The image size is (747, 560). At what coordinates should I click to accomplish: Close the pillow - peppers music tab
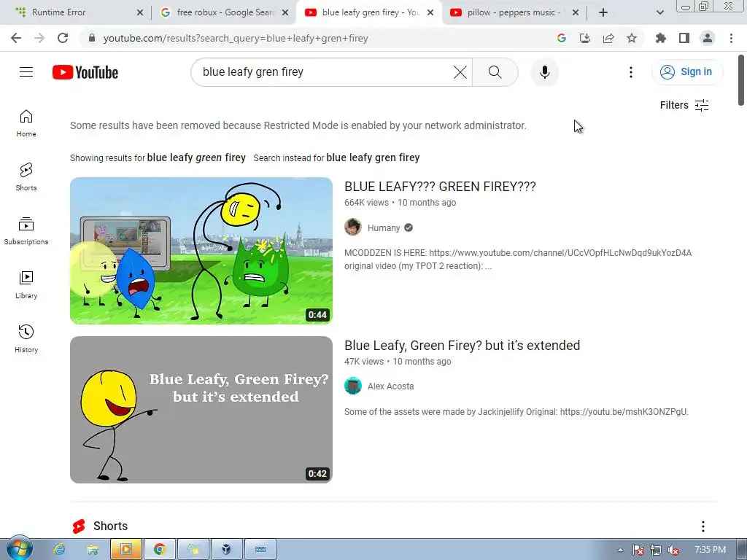(x=576, y=12)
